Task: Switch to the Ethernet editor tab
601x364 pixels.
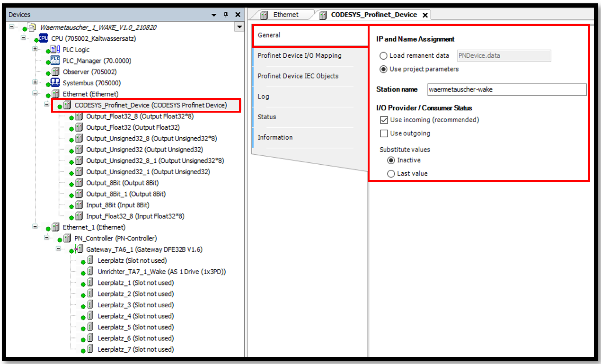Action: [285, 15]
